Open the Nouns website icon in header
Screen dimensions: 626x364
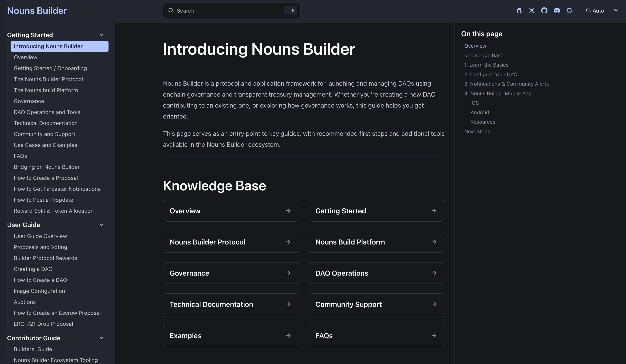519,10
